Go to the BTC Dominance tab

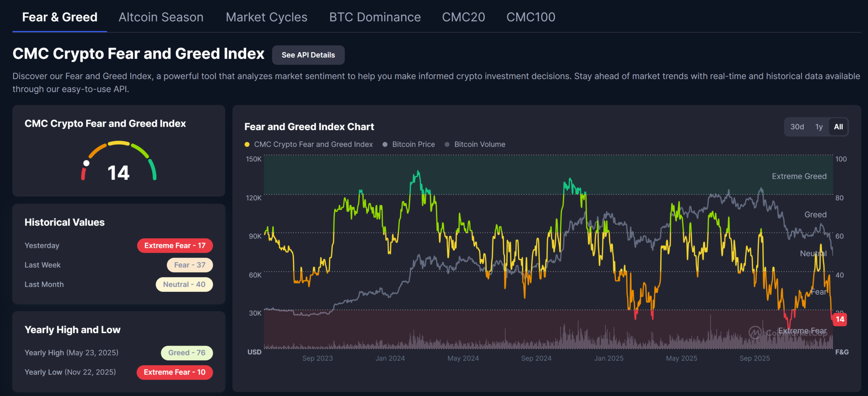pyautogui.click(x=375, y=17)
